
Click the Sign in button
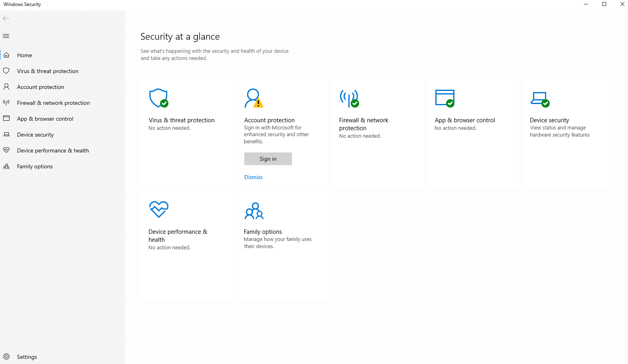pos(268,159)
